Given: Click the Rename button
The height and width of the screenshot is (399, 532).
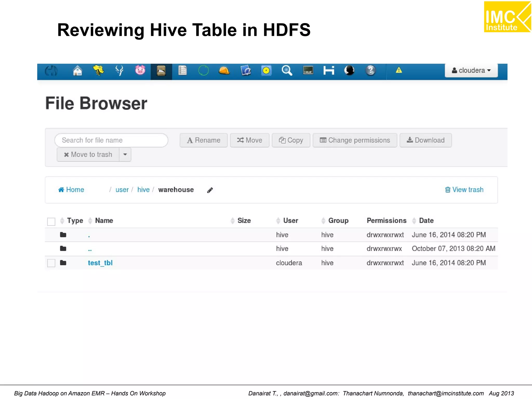Looking at the screenshot, I should pyautogui.click(x=203, y=140).
